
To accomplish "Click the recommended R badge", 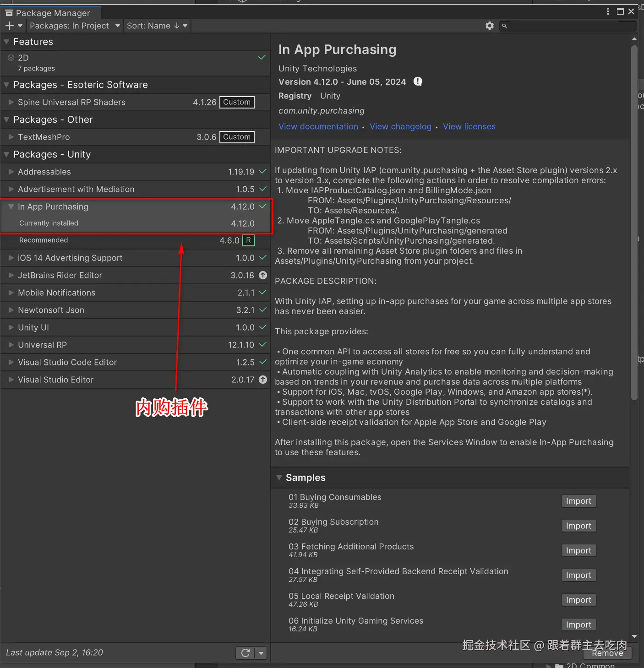I will [x=248, y=240].
